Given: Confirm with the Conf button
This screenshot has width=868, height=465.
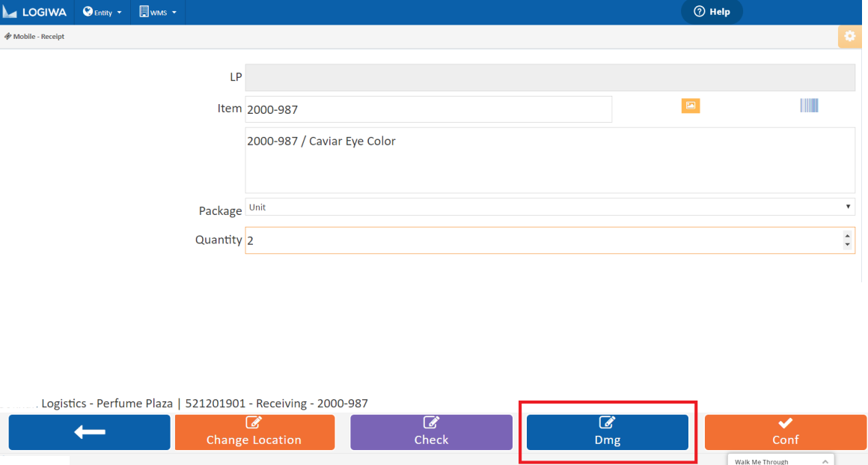Looking at the screenshot, I should pos(785,432).
